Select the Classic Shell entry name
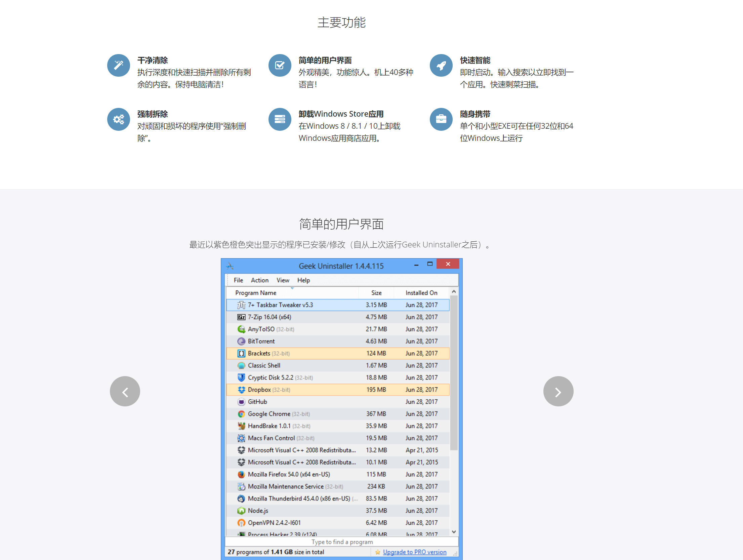The image size is (743, 560). tap(264, 365)
